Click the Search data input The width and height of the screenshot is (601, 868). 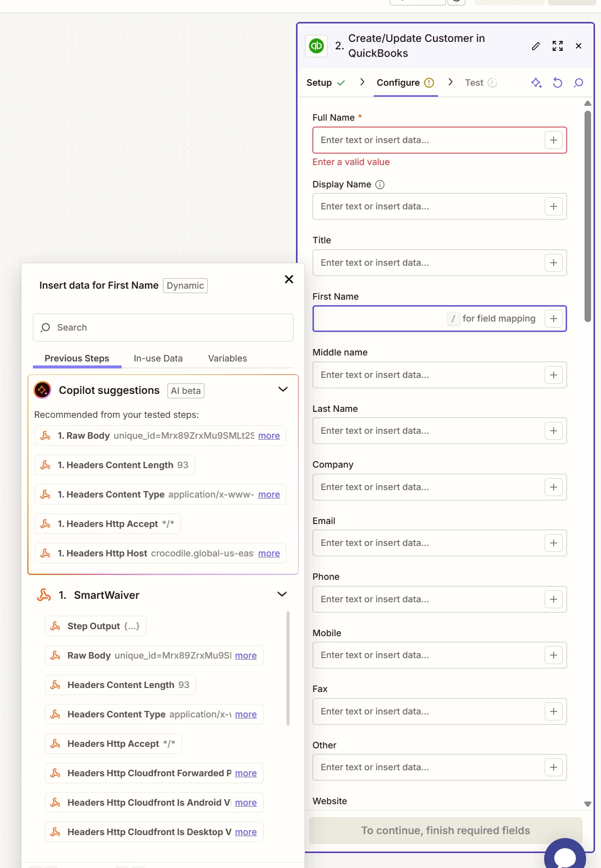pos(163,328)
